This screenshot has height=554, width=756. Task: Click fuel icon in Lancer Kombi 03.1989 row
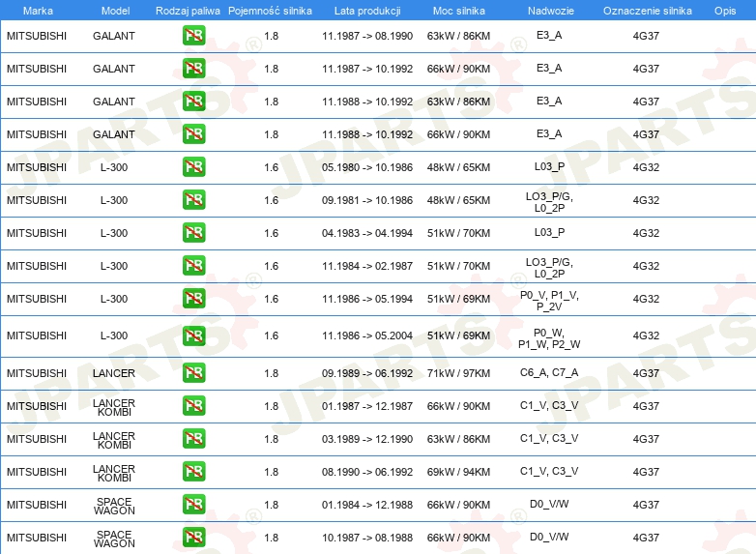tap(193, 438)
